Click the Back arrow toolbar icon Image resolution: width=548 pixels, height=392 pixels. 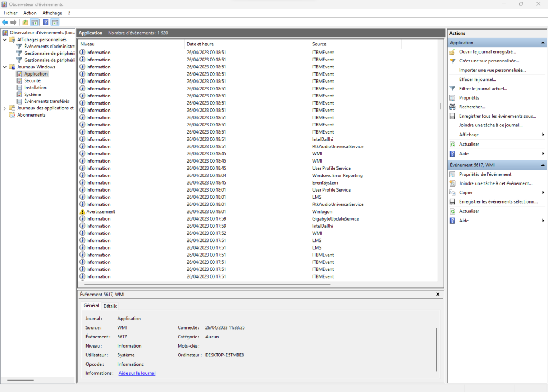(5, 22)
